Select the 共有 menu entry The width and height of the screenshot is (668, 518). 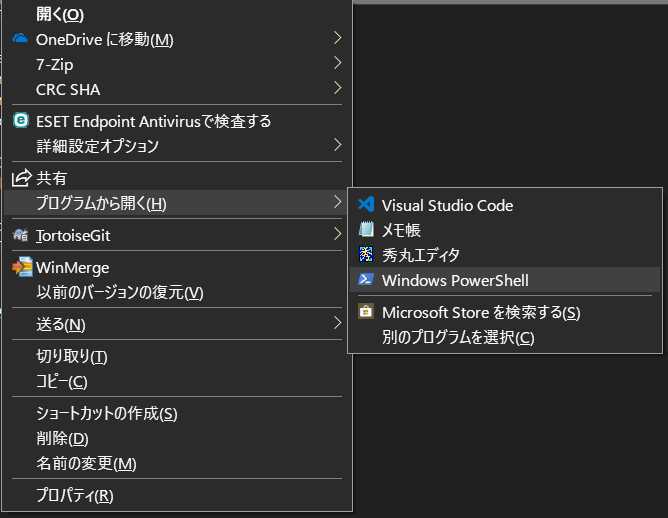pyautogui.click(x=177, y=178)
